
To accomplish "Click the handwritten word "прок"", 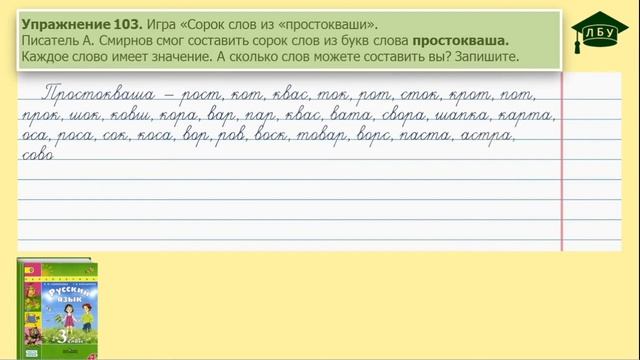I will point(42,117).
